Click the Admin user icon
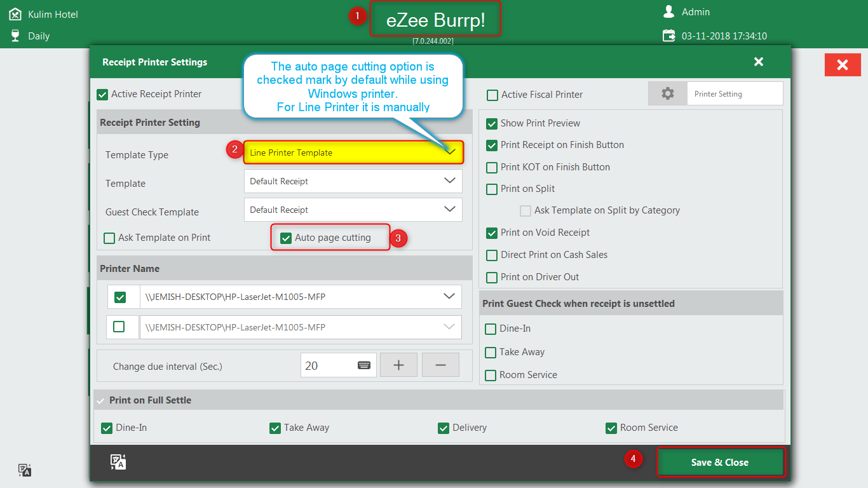 [x=668, y=11]
